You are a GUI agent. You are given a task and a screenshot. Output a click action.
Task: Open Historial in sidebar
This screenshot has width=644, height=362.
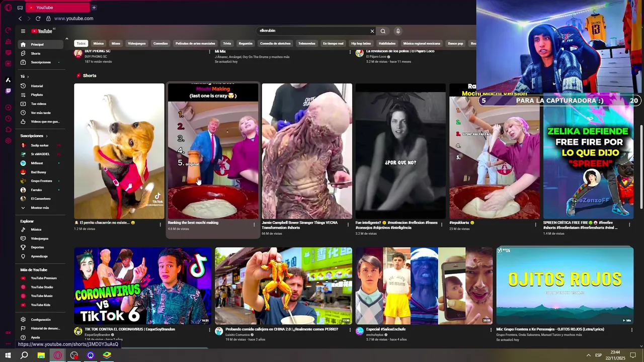40,86
